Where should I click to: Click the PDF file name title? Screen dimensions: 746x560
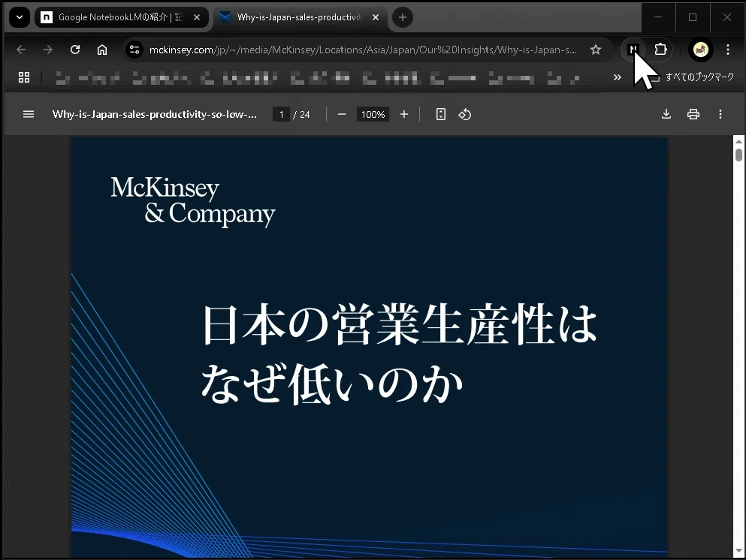154,114
